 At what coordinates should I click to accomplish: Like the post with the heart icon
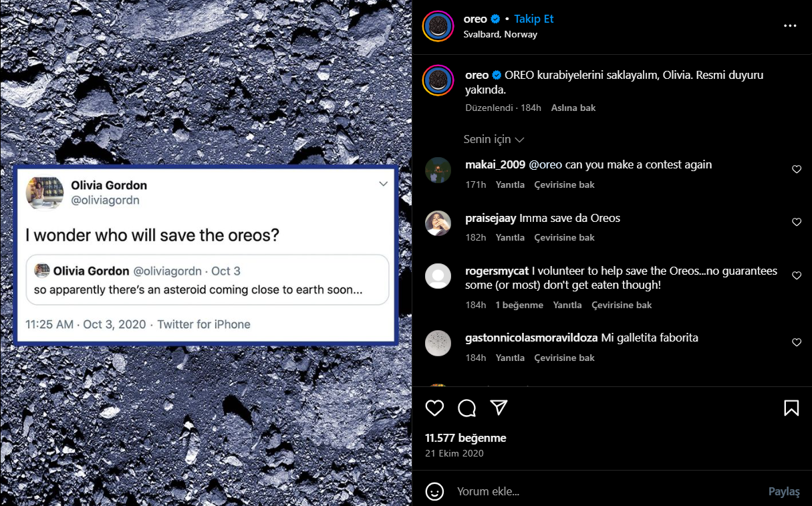coord(434,408)
